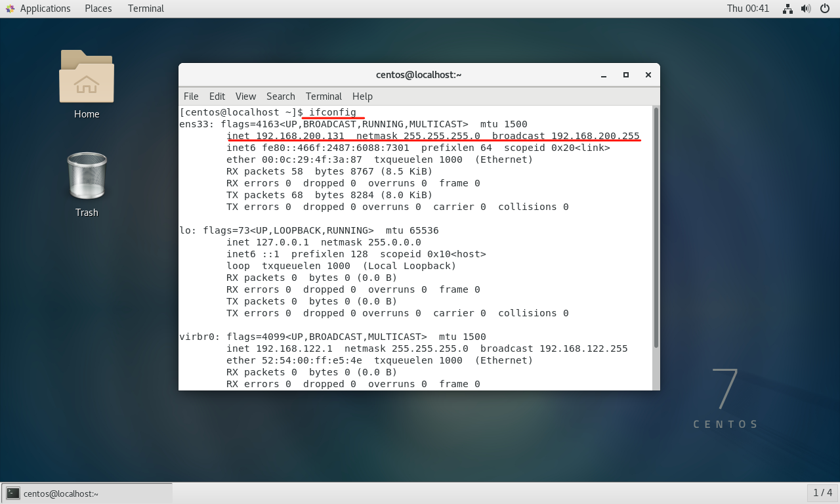
Task: Open the File menu in terminal
Action: pos(191,96)
